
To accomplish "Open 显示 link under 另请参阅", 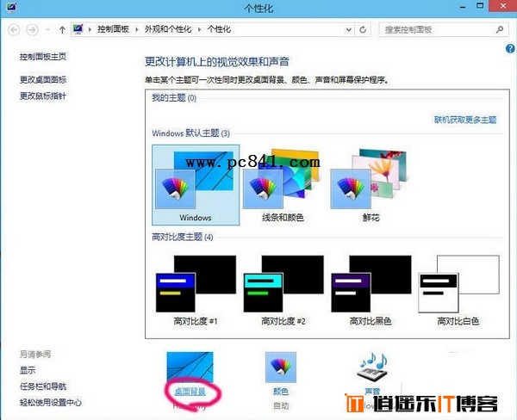I will point(28,370).
